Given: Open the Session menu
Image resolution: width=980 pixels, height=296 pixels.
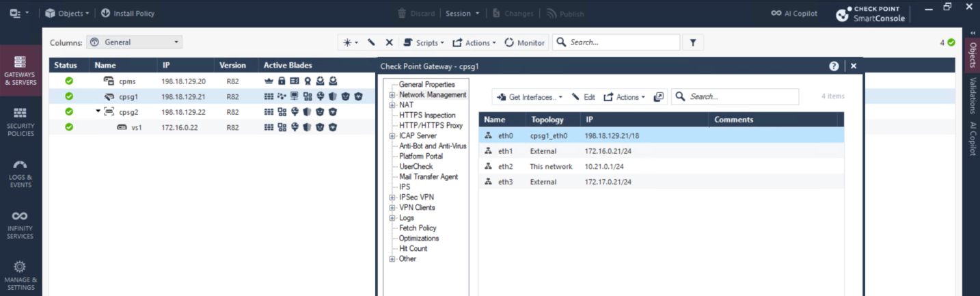Looking at the screenshot, I should (x=462, y=13).
